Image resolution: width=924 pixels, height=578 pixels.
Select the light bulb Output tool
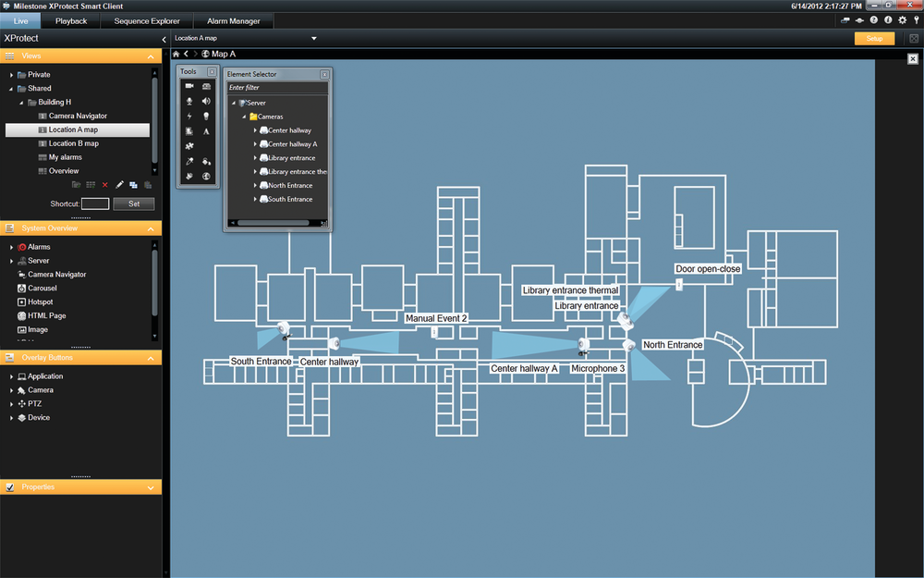click(207, 117)
